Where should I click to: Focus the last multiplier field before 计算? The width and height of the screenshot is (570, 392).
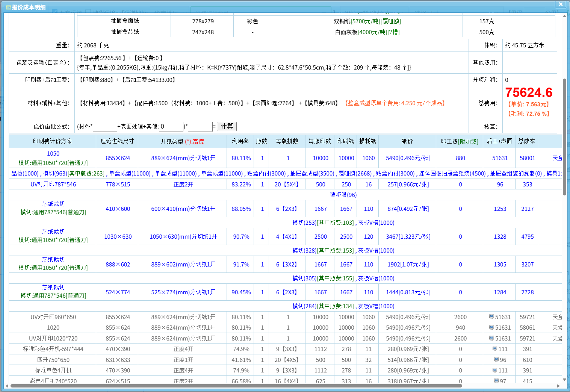tap(200, 127)
